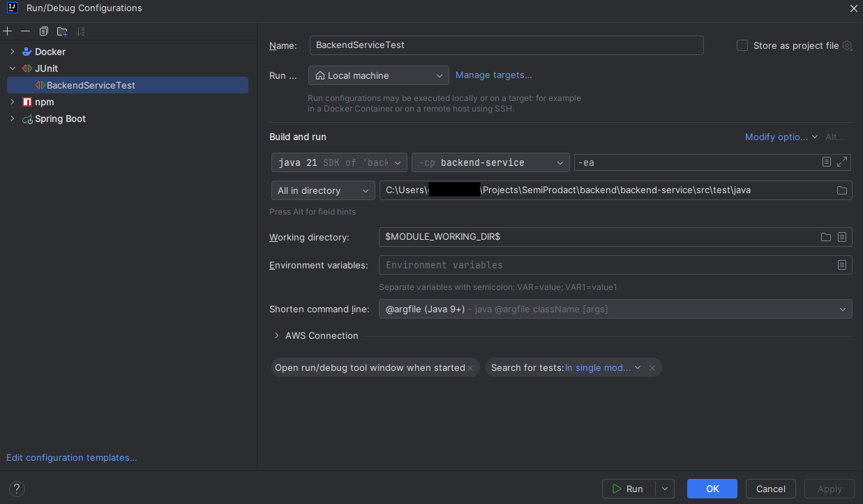863x504 pixels.
Task: Open project file storage settings gear
Action: [x=847, y=45]
